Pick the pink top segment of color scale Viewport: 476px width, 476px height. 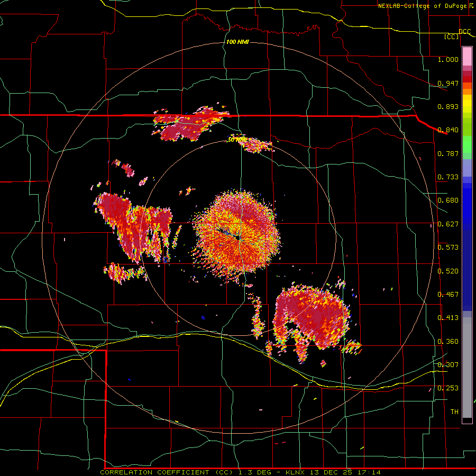tap(467, 57)
